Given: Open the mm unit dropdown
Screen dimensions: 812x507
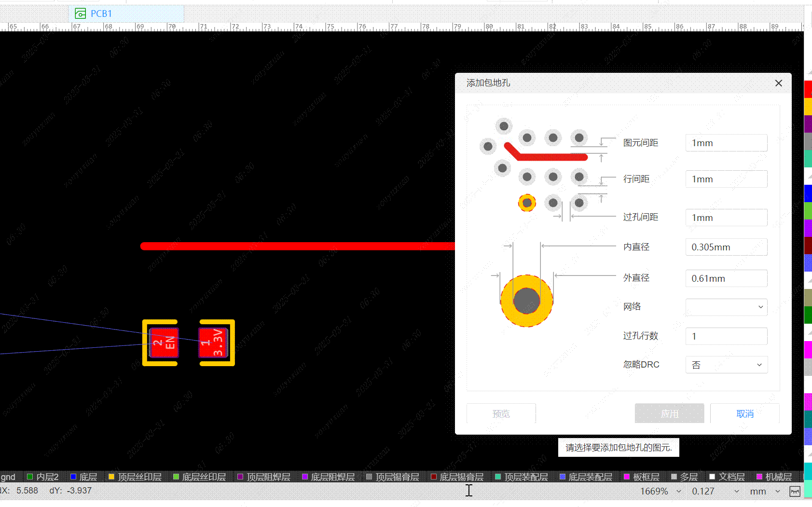Looking at the screenshot, I should [777, 491].
